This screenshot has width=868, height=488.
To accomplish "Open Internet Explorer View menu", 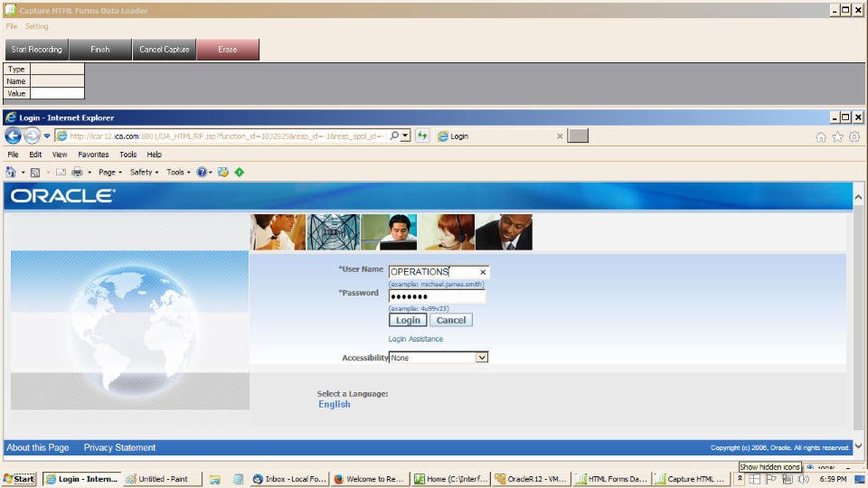I will point(60,155).
